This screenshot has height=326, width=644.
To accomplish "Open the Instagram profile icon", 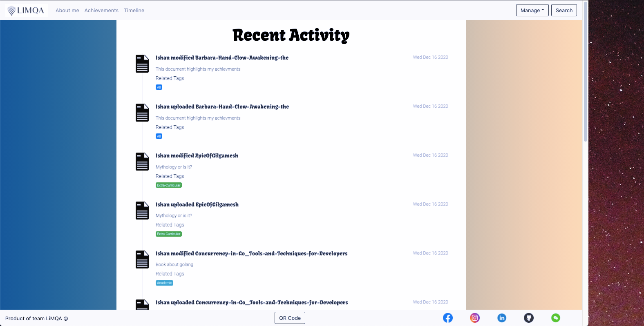I will click(x=475, y=318).
